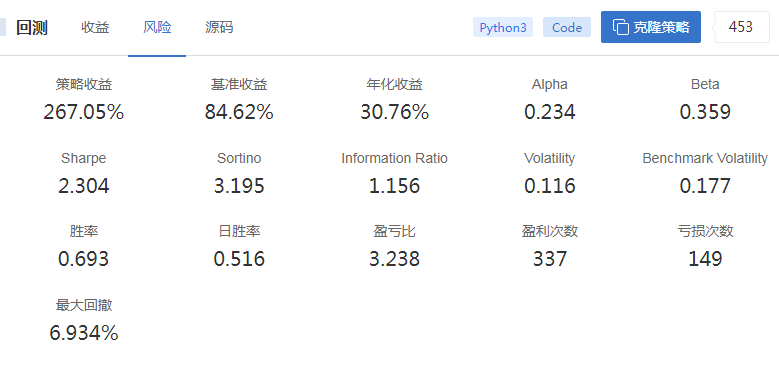Image resolution: width=779 pixels, height=385 pixels.
Task: Click the Information Ratio label
Action: tap(394, 158)
